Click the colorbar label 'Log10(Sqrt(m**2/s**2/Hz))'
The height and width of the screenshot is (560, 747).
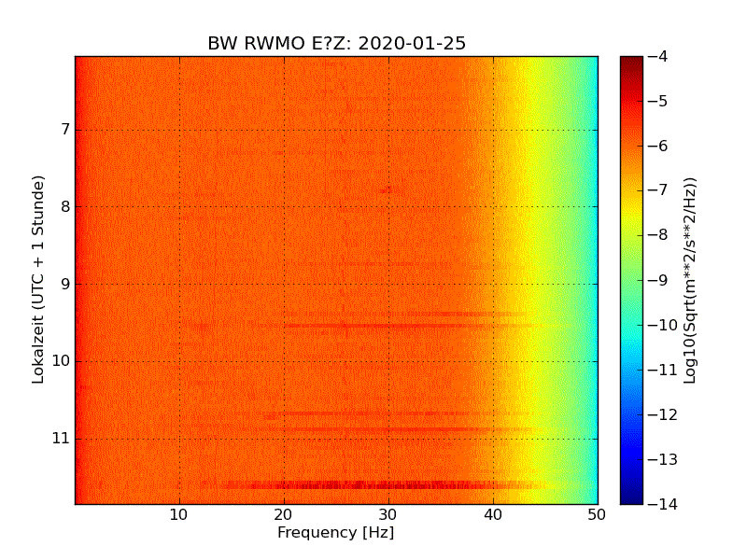tap(689, 280)
